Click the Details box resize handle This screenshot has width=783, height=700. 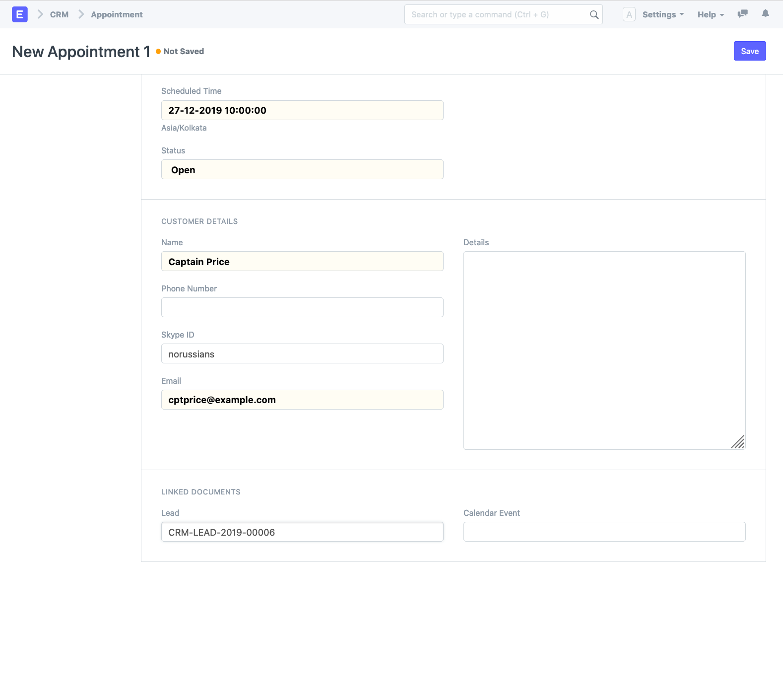pyautogui.click(x=738, y=442)
